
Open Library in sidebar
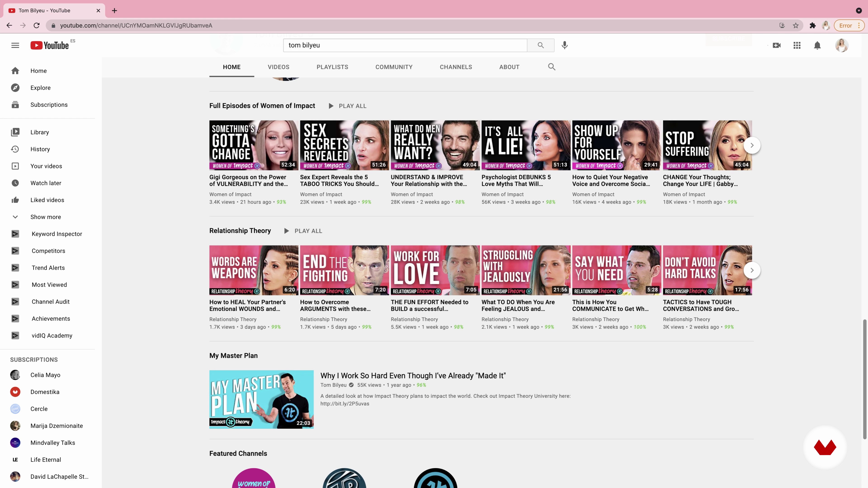tap(47, 132)
